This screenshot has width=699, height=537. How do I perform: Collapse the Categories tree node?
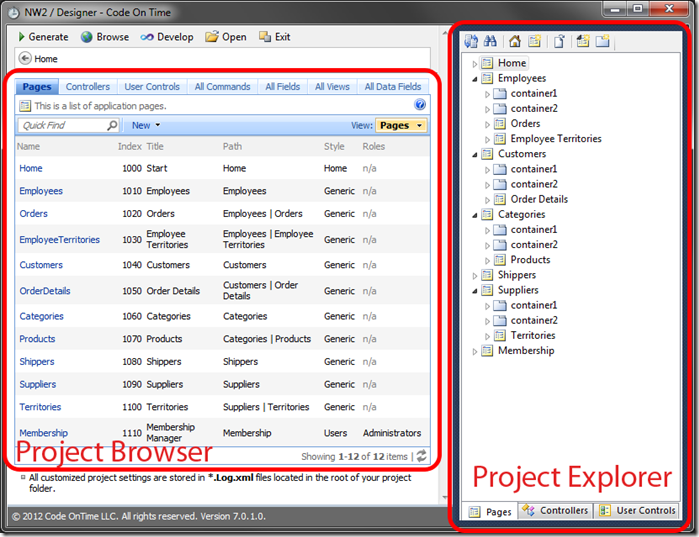(x=474, y=215)
